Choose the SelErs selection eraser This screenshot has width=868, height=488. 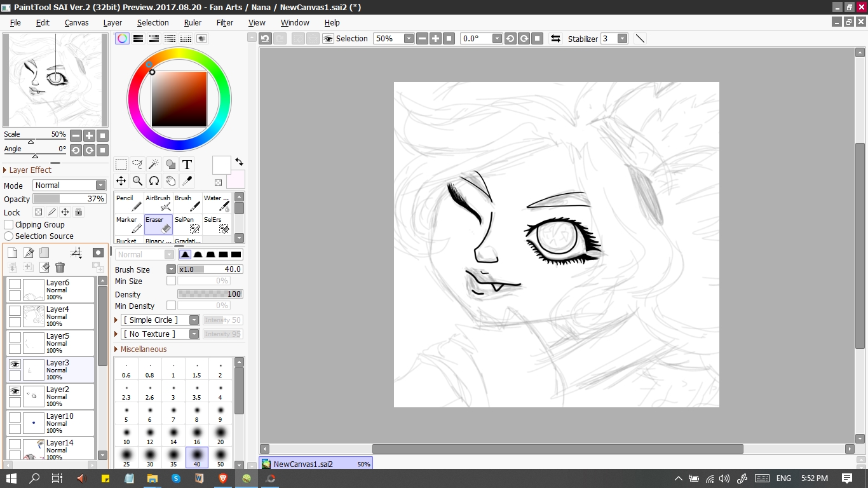click(x=217, y=225)
